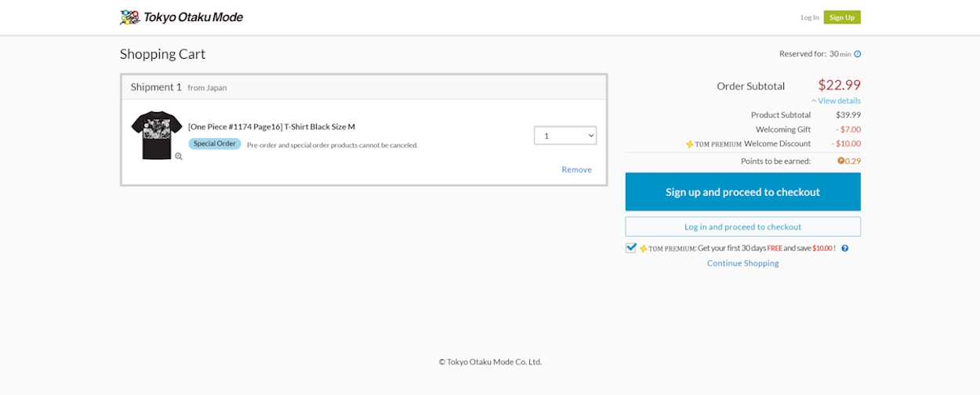Click the Tokyo Otaku Mode logo
The height and width of the screenshot is (395, 980).
pyautogui.click(x=181, y=17)
